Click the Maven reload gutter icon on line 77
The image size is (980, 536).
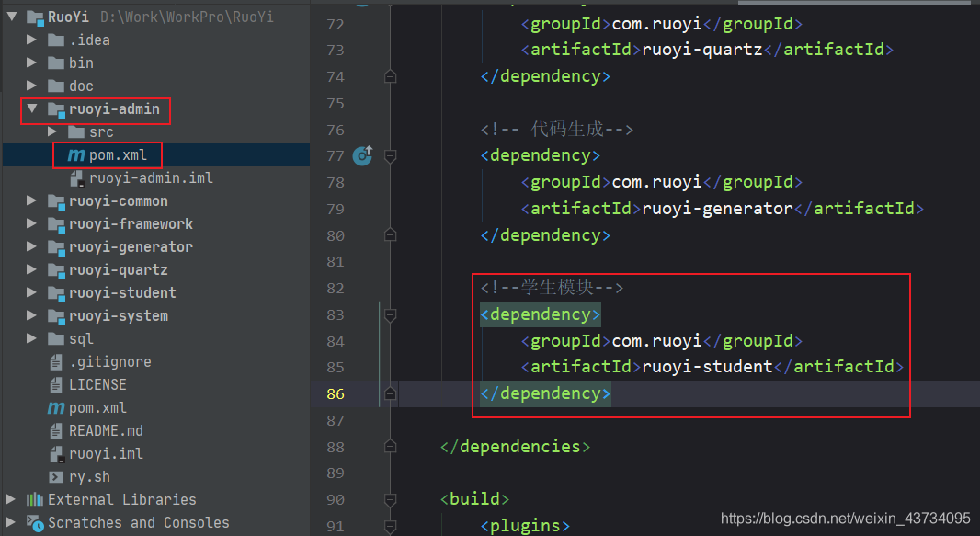pyautogui.click(x=362, y=155)
